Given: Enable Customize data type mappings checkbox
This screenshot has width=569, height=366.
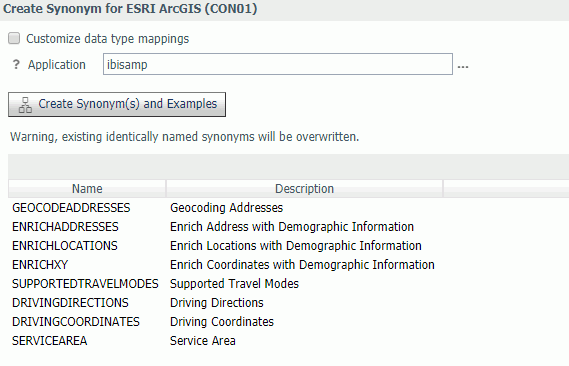Looking at the screenshot, I should pos(14,38).
